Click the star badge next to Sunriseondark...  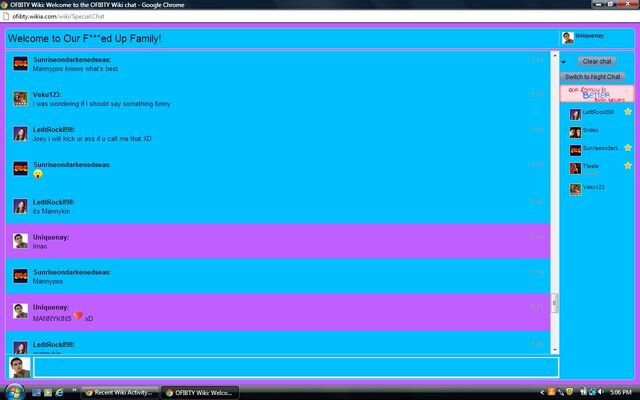(628, 147)
